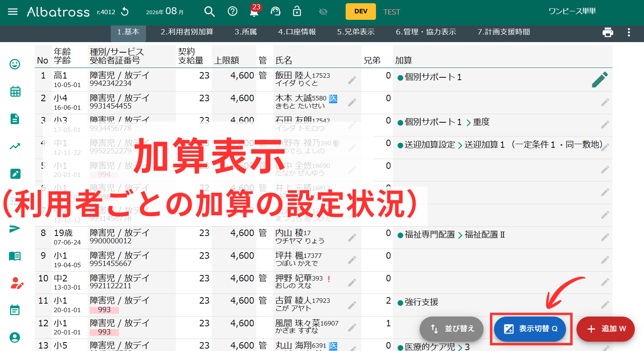Click the 追加 W add button
644x351 pixels.
click(606, 329)
